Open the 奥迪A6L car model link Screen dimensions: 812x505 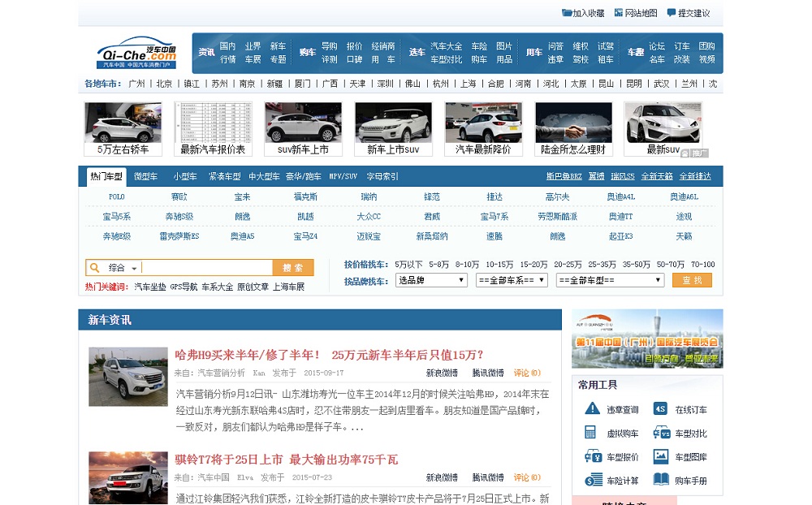pos(684,196)
